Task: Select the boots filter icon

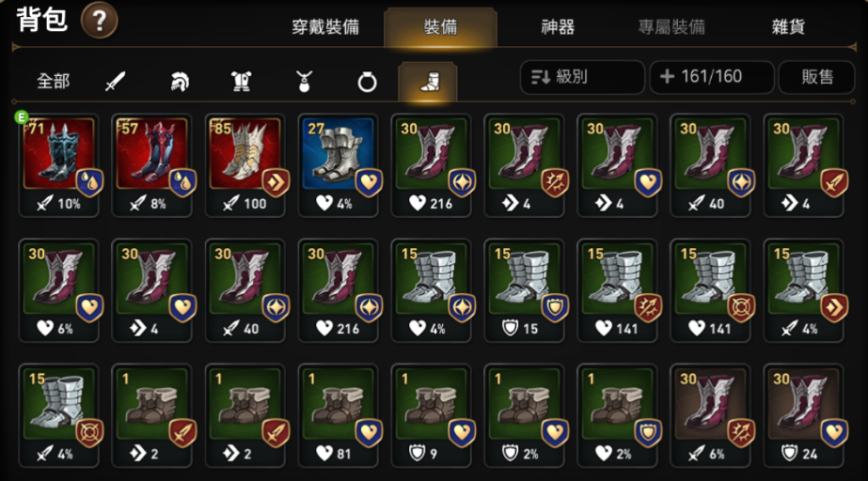Action: point(429,83)
